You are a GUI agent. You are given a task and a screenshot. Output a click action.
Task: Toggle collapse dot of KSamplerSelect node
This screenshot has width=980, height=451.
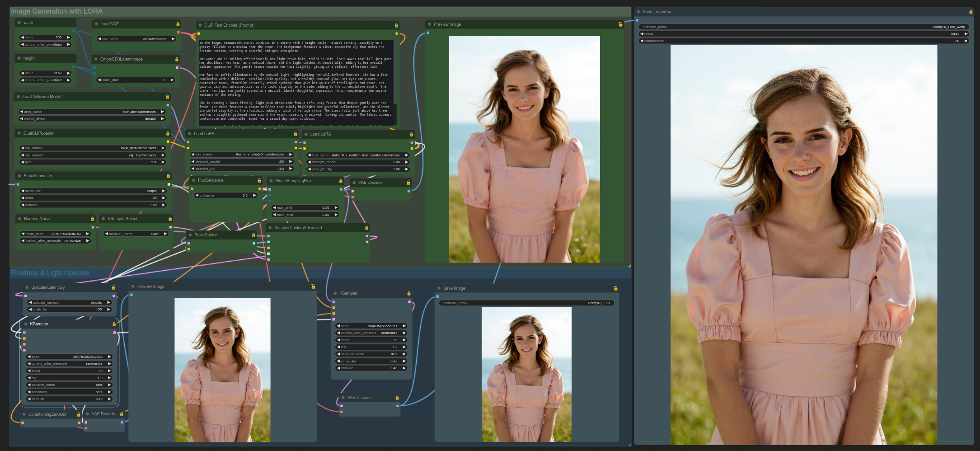[x=103, y=219]
